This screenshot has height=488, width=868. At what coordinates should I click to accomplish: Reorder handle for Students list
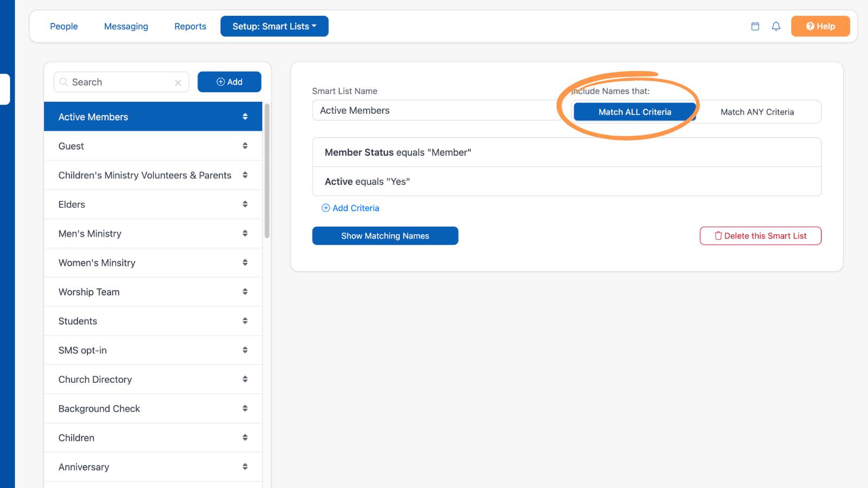(245, 321)
